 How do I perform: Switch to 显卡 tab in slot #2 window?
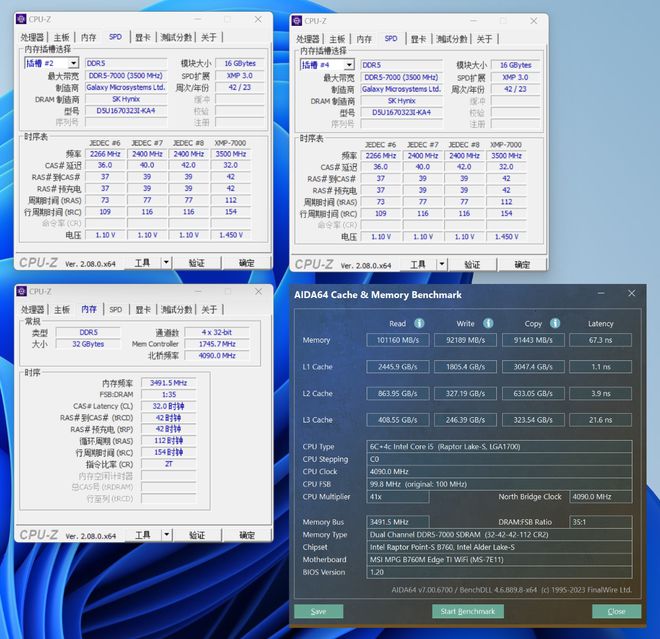(143, 38)
